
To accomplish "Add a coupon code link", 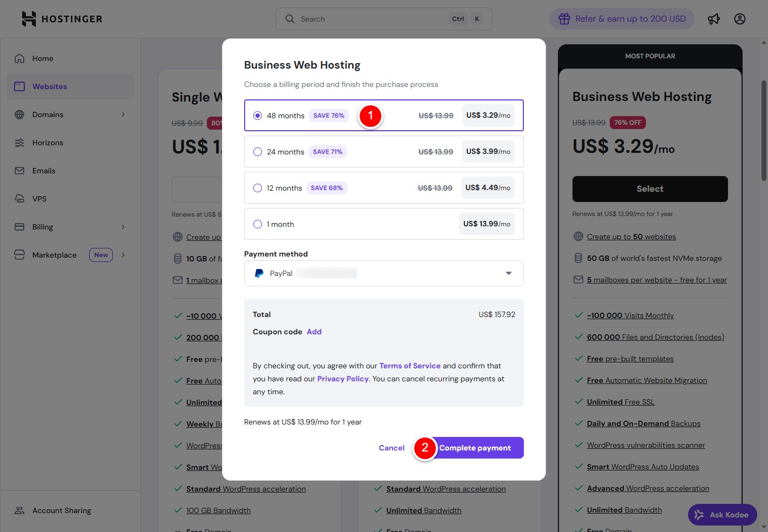I will coord(314,332).
